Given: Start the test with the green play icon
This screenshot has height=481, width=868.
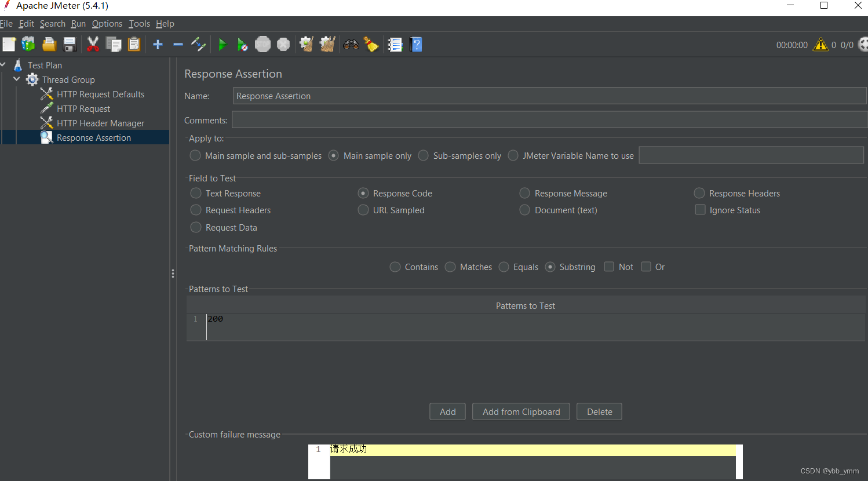Looking at the screenshot, I should tap(222, 45).
